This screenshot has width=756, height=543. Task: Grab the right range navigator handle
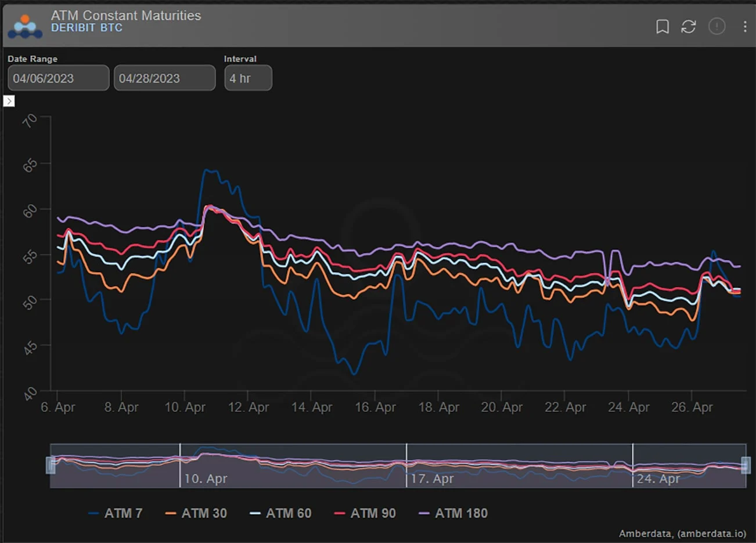coord(746,465)
